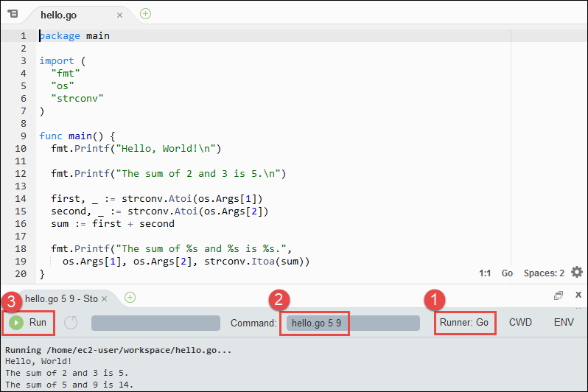Click the CWD button
Image resolution: width=588 pixels, height=392 pixels.
point(520,323)
